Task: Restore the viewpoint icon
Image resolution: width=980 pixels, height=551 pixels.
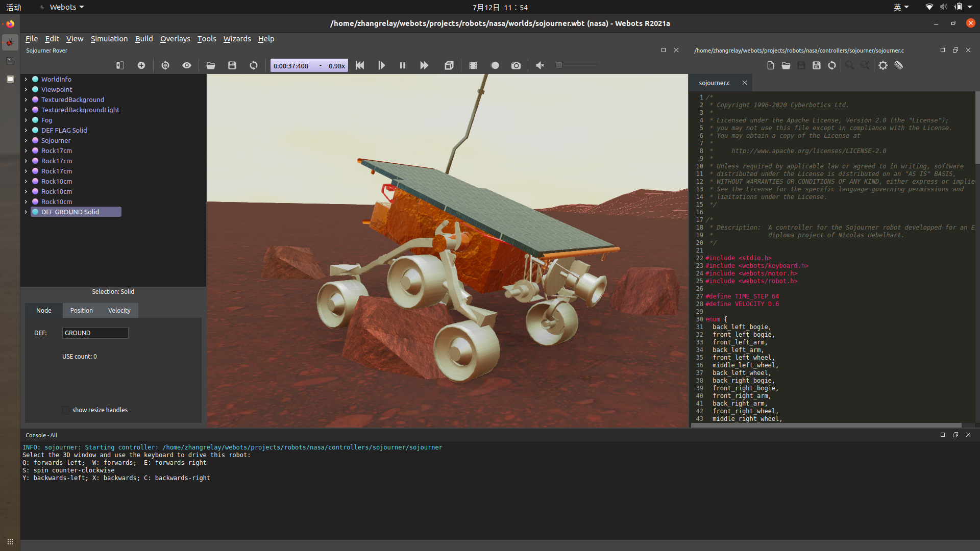Action: pos(165,65)
